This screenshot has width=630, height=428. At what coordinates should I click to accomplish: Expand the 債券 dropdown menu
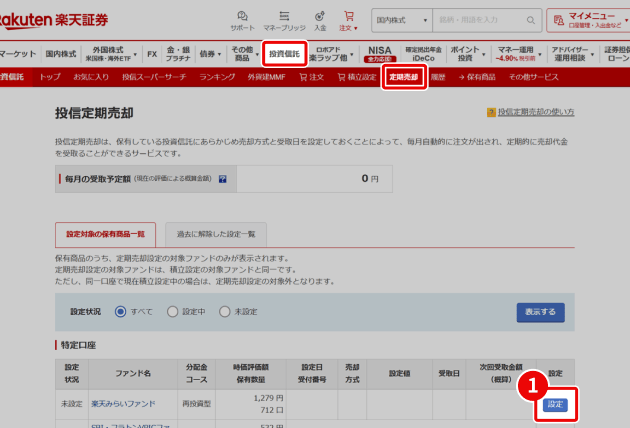click(211, 54)
